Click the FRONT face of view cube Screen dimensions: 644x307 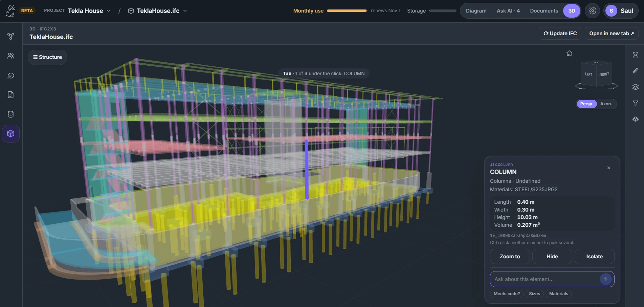(x=604, y=74)
